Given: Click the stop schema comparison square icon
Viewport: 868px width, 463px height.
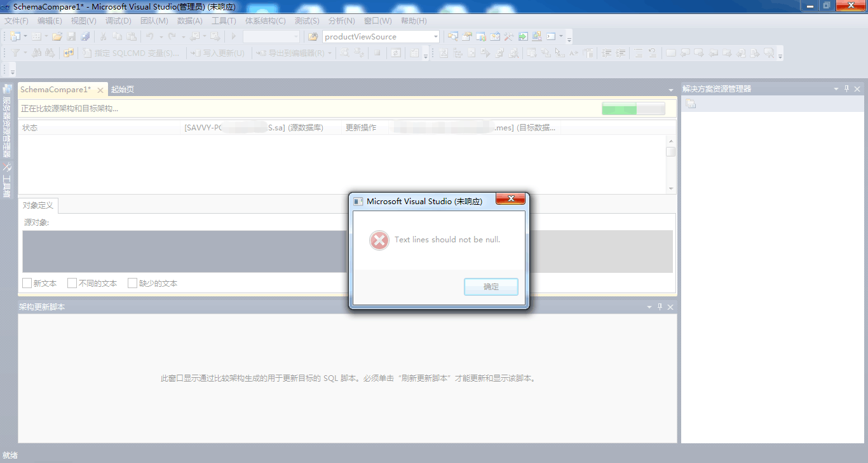Looking at the screenshot, I should (x=377, y=53).
